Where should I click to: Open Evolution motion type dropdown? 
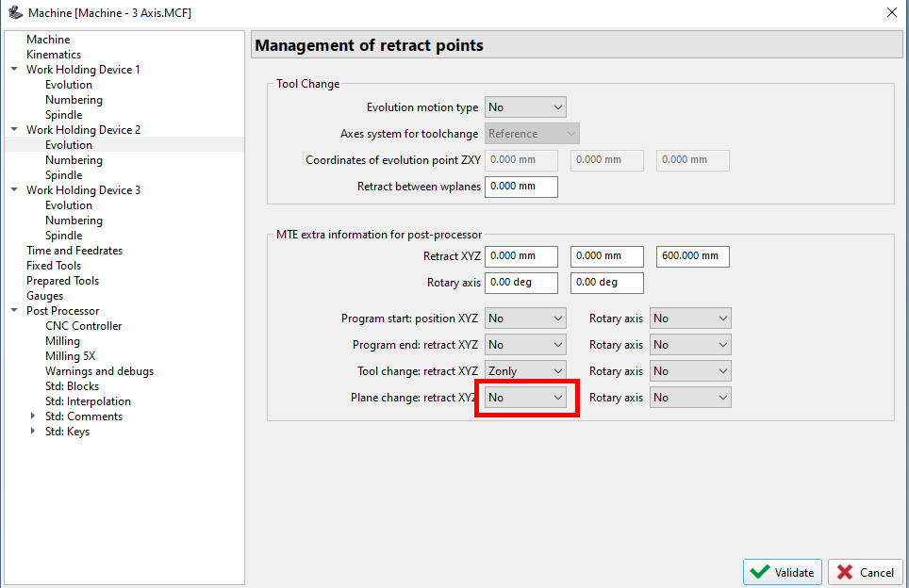525,107
